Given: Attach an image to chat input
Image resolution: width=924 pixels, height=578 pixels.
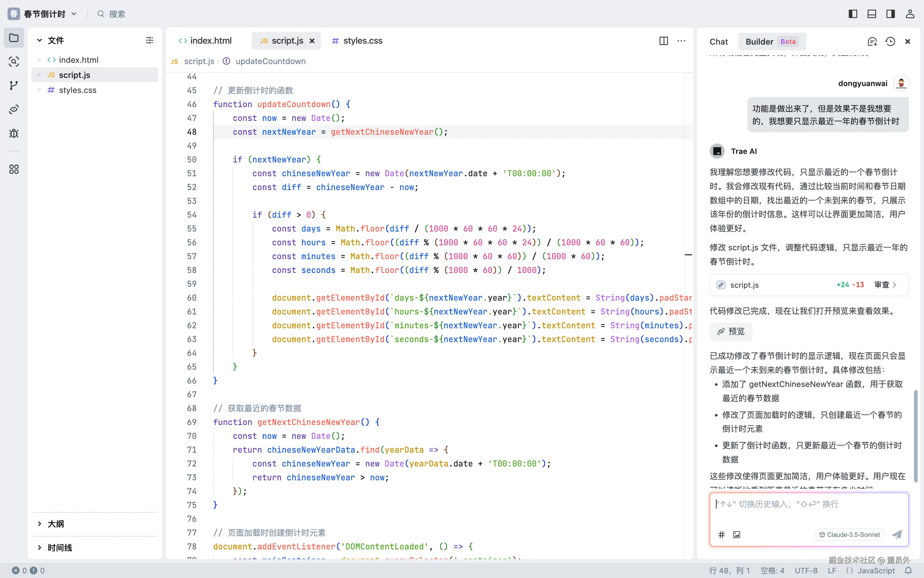Looking at the screenshot, I should click(x=737, y=534).
